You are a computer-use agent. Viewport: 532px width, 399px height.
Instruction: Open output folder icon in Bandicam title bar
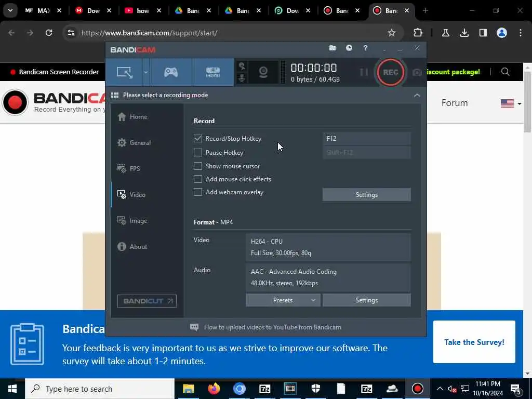tap(332, 48)
